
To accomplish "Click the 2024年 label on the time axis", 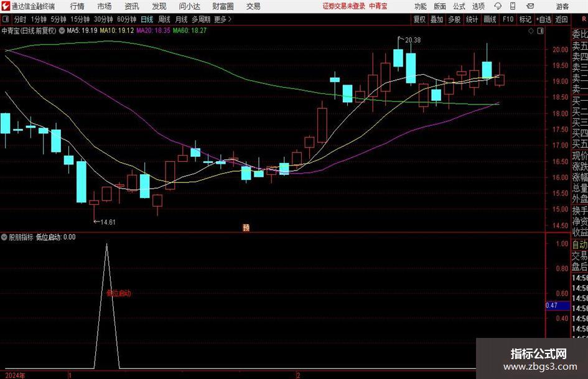I will point(16,375).
